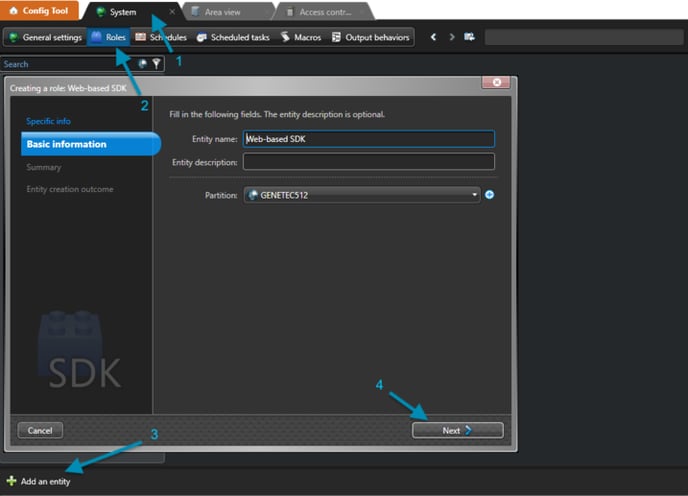Click the Cancel button
The image size is (688, 496).
(40, 431)
